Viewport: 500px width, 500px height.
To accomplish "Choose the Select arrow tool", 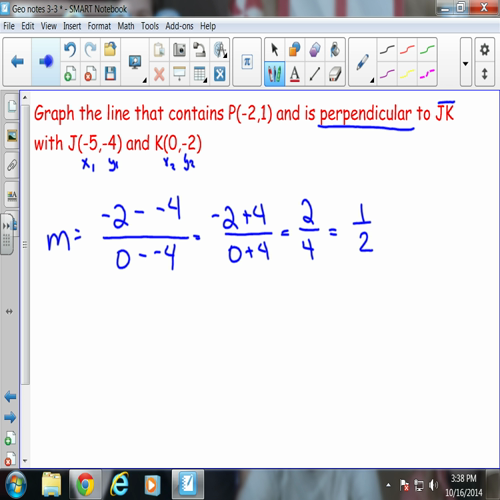I will click(x=275, y=50).
